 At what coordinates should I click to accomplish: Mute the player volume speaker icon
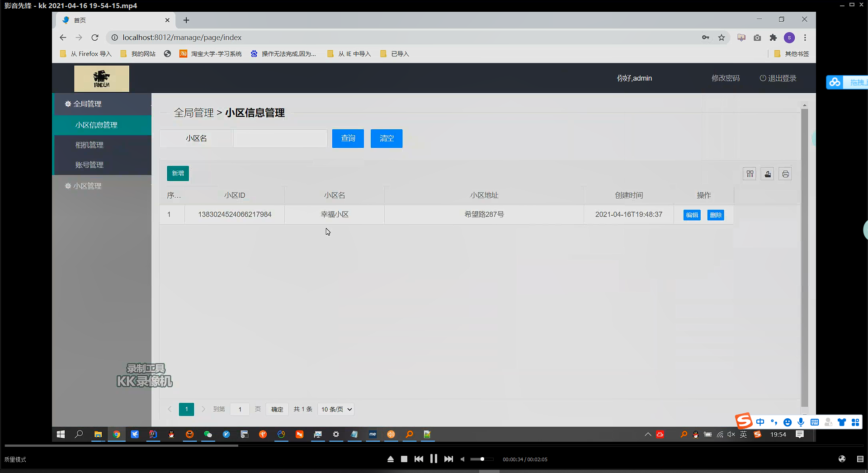point(462,459)
